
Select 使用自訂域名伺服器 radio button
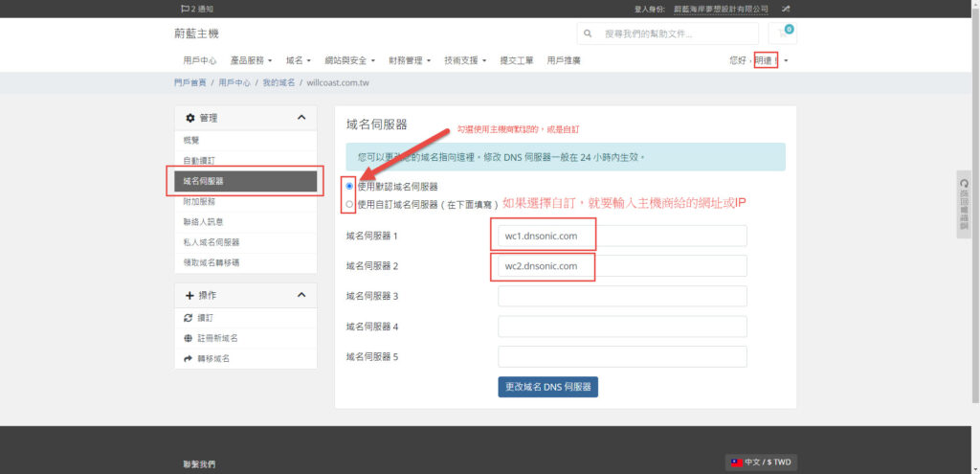(349, 203)
